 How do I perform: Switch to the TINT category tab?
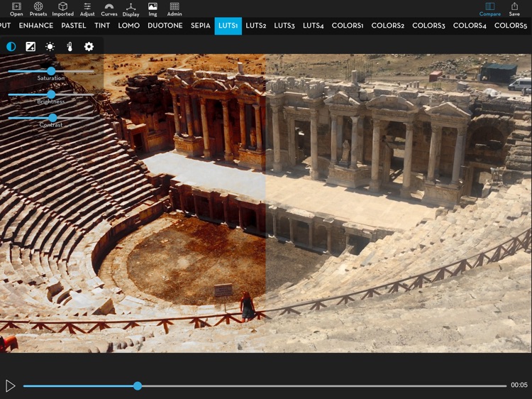[102, 26]
